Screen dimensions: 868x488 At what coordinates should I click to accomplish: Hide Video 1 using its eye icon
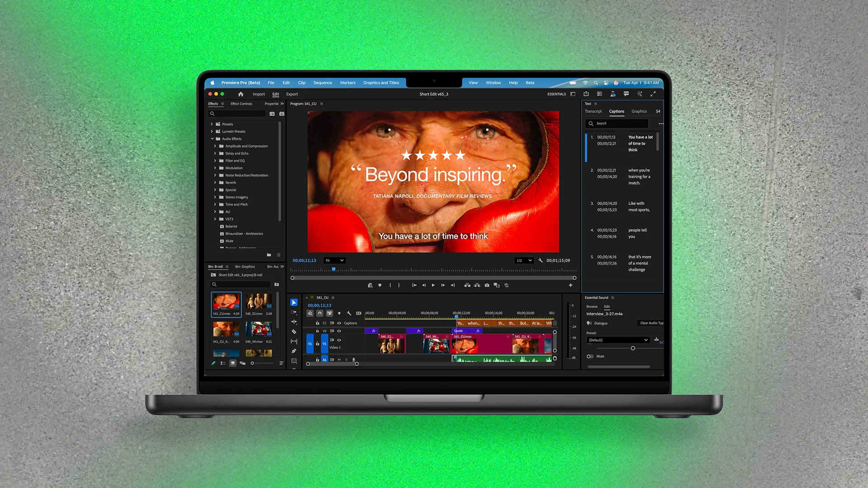pyautogui.click(x=339, y=340)
